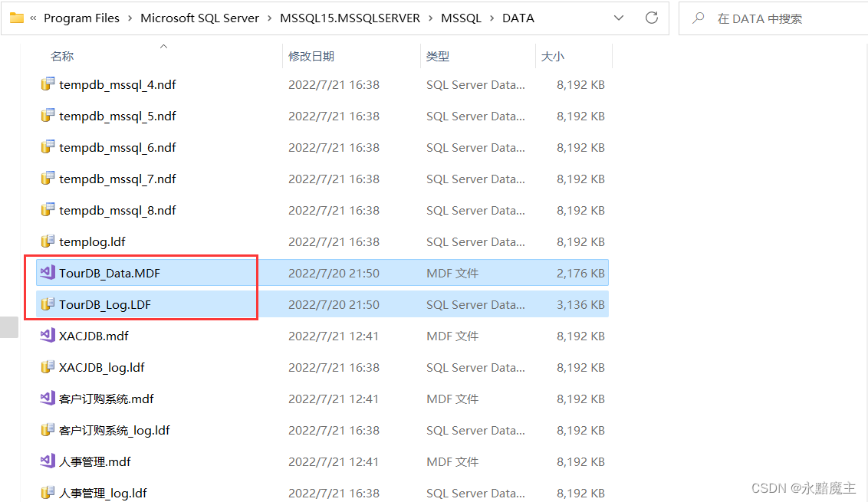Click the search magnifier icon

coord(698,18)
